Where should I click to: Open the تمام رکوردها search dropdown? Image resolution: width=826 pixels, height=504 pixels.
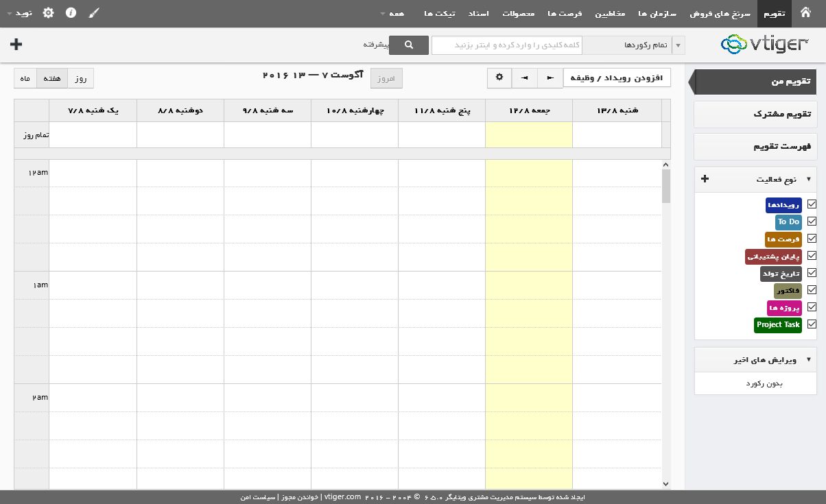click(x=633, y=45)
